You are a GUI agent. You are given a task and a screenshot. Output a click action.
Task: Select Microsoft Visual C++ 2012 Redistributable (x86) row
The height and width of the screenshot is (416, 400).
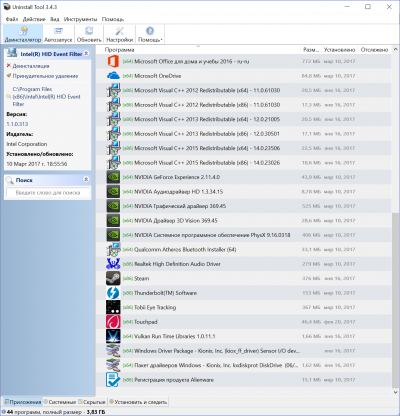click(x=243, y=105)
